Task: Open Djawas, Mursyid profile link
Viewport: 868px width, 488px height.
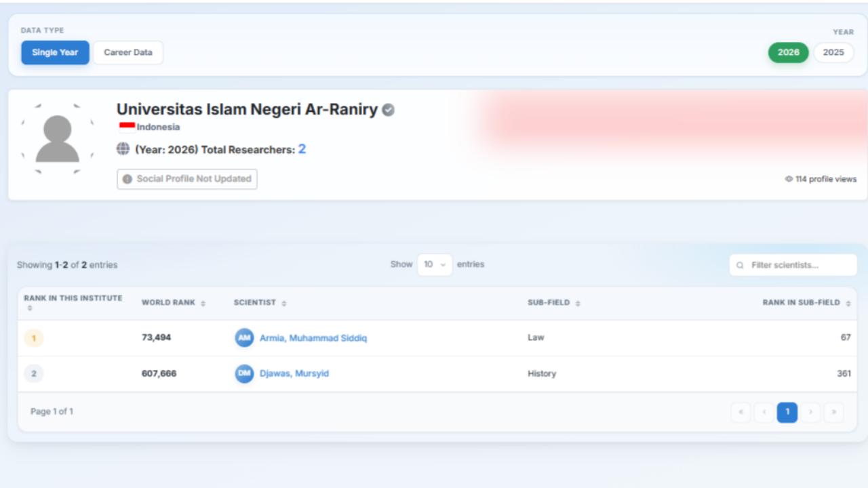Action: (294, 373)
